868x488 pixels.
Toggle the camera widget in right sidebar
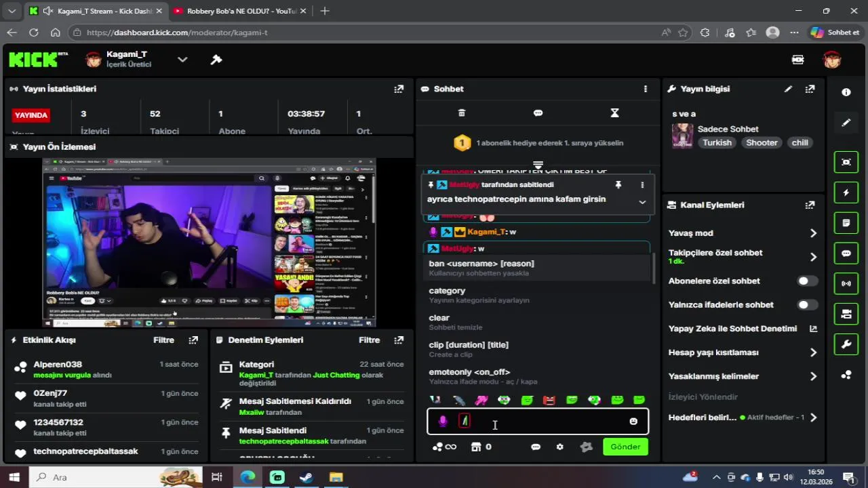coord(846,314)
